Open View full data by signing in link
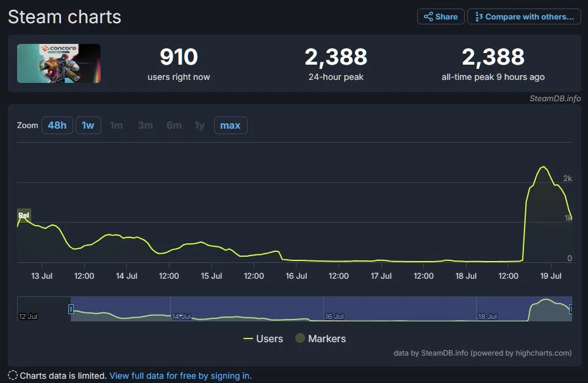Screen dimensions: 588x383 pos(181,376)
